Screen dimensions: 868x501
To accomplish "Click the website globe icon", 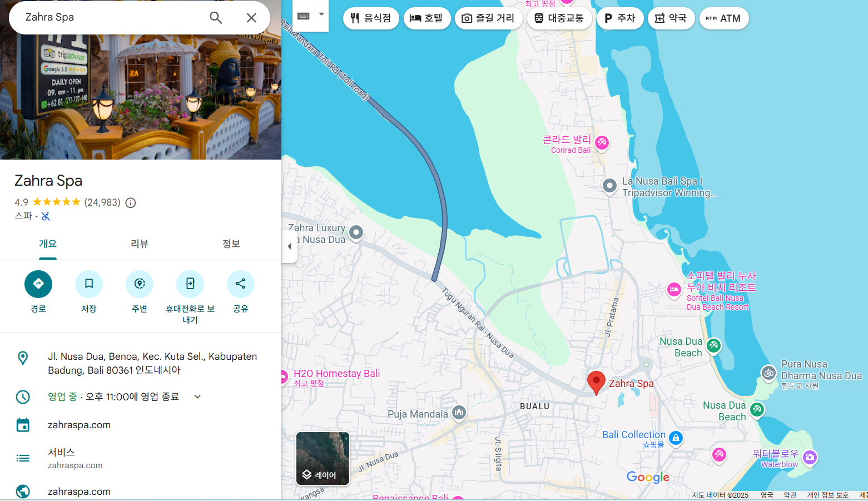I will tap(23, 492).
